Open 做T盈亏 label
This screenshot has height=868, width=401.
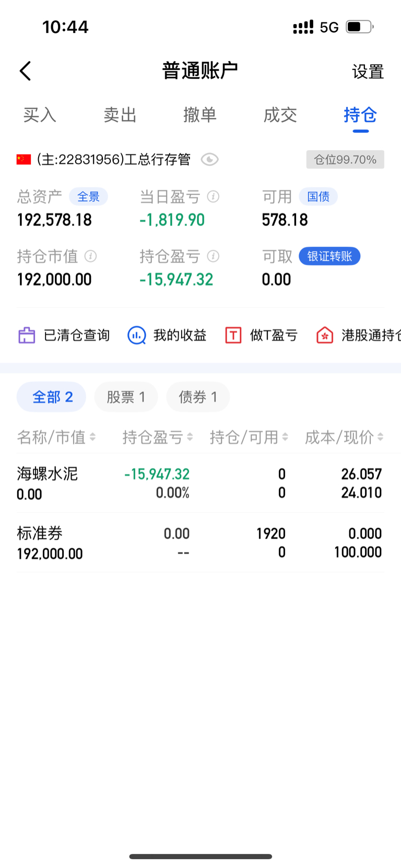(274, 335)
